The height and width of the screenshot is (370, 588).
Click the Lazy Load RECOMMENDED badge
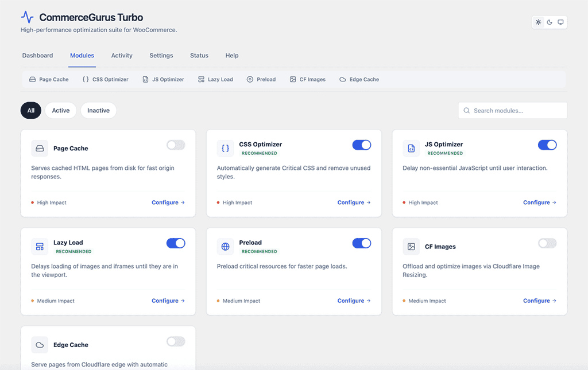tap(73, 251)
